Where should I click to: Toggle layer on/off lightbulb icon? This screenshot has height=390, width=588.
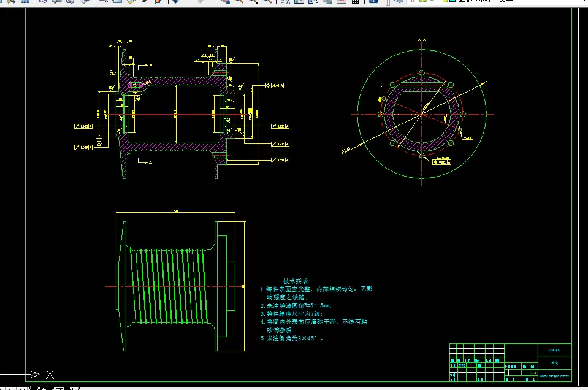pyautogui.click(x=413, y=1)
